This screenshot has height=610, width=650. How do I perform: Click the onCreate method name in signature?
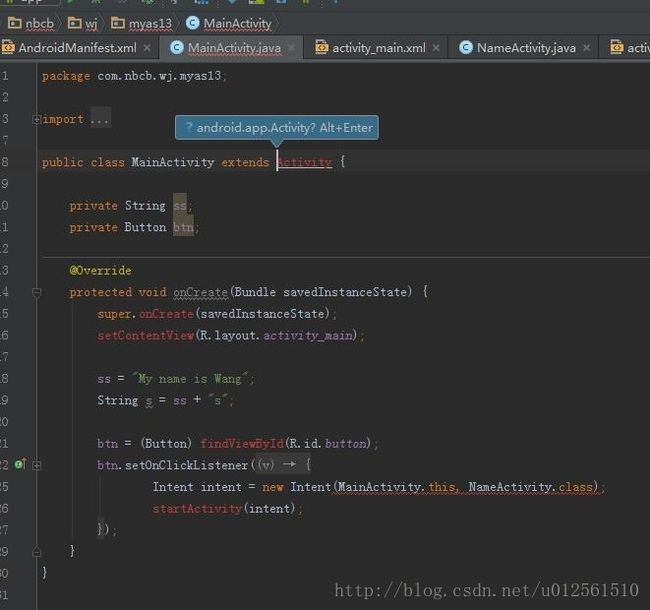[x=201, y=292]
